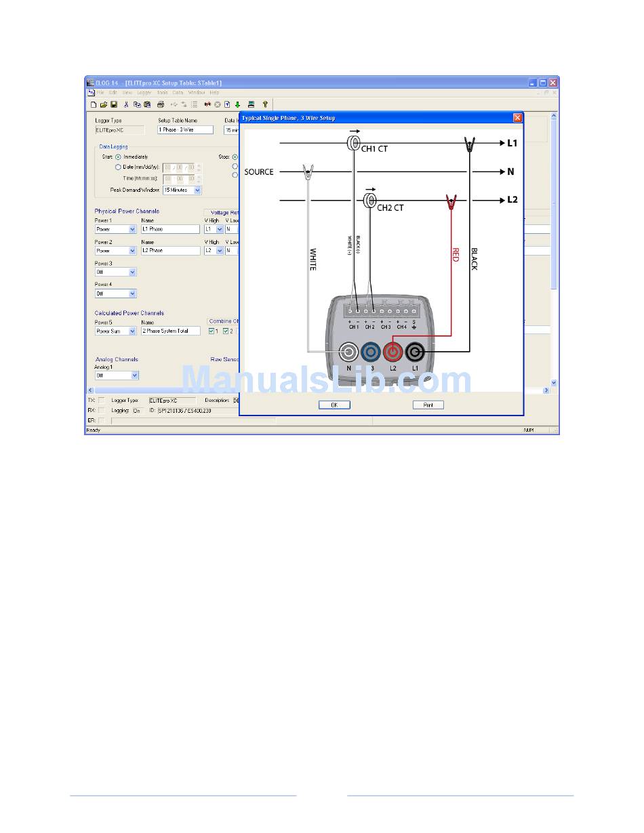Open Power 1 V High dropdown

[x=220, y=229]
